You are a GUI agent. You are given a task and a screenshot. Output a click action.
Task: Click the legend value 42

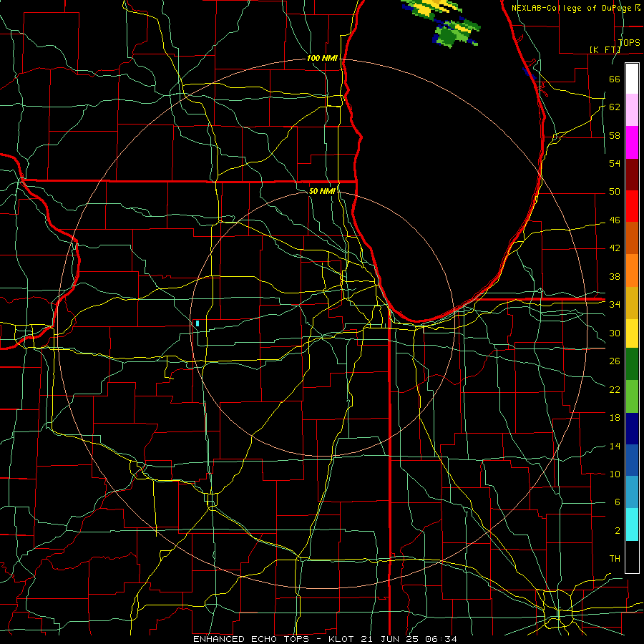pos(615,248)
